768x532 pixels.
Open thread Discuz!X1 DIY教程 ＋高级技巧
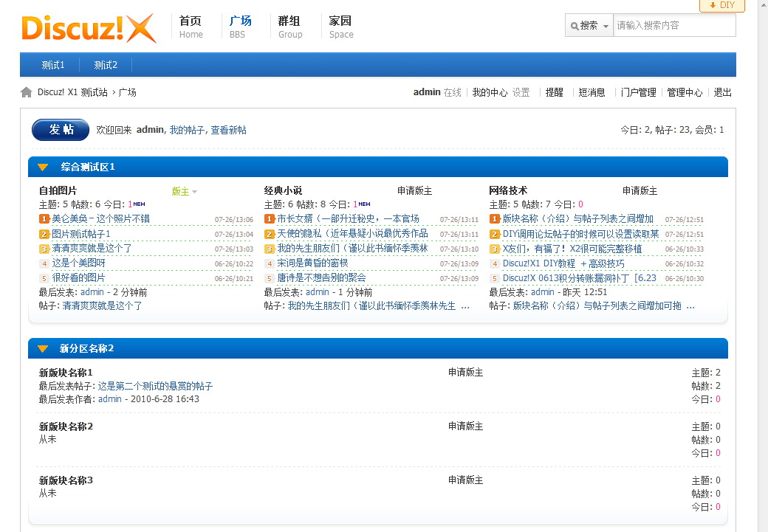[563, 263]
